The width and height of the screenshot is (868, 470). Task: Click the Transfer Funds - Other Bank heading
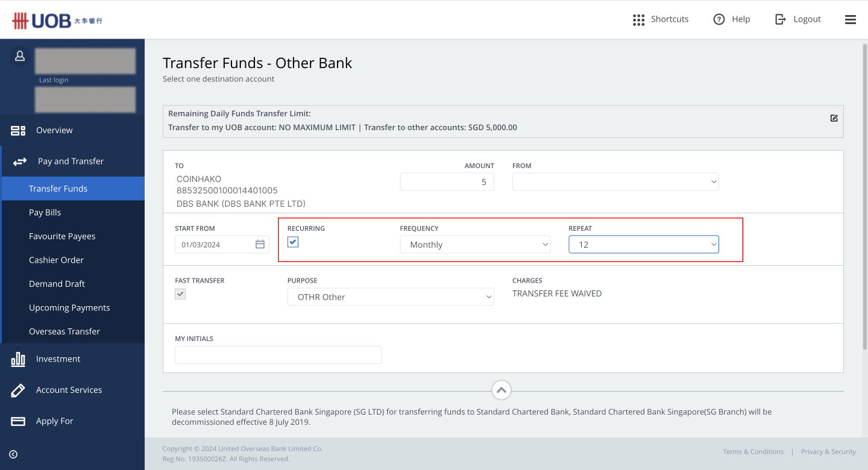[257, 63]
